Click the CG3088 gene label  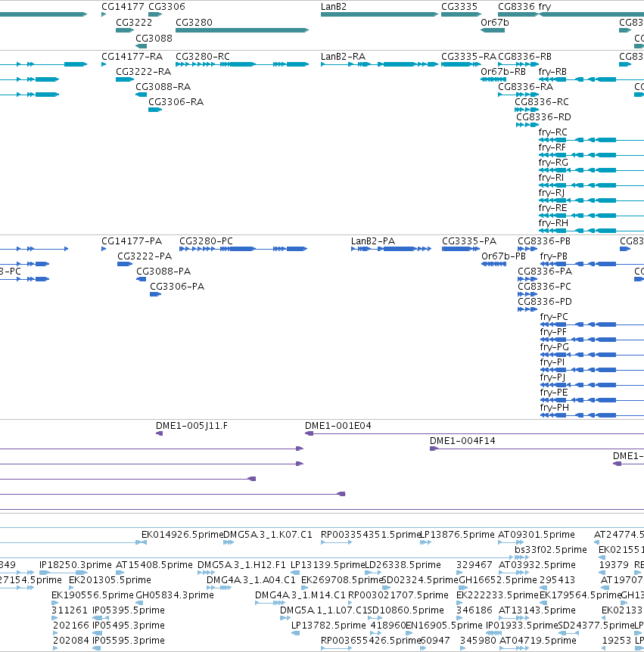click(x=154, y=39)
